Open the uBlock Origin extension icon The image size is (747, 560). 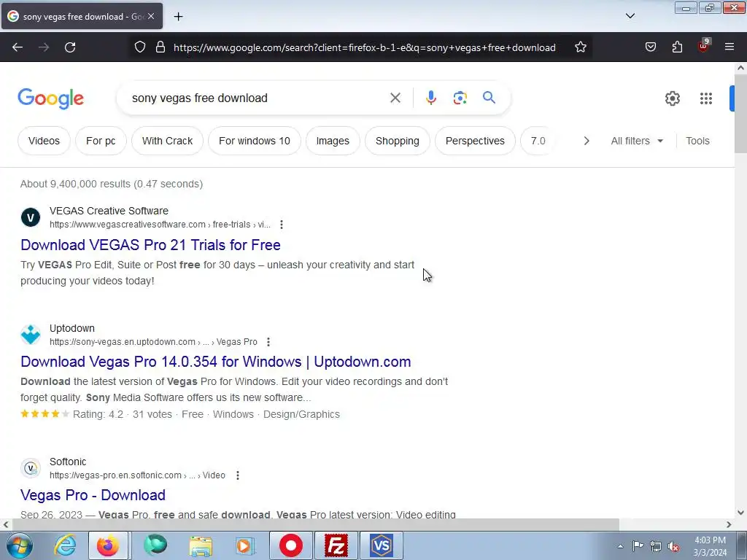pos(704,46)
